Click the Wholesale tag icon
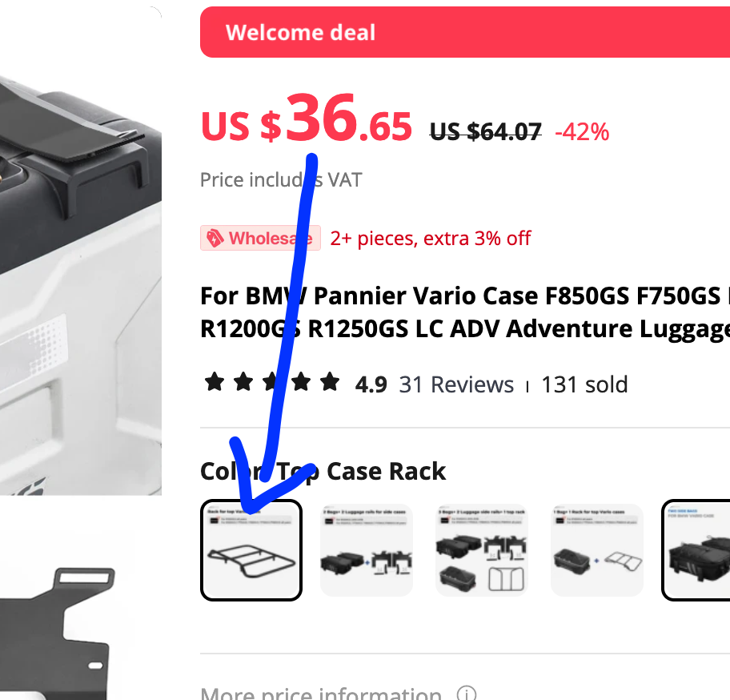 pos(215,238)
